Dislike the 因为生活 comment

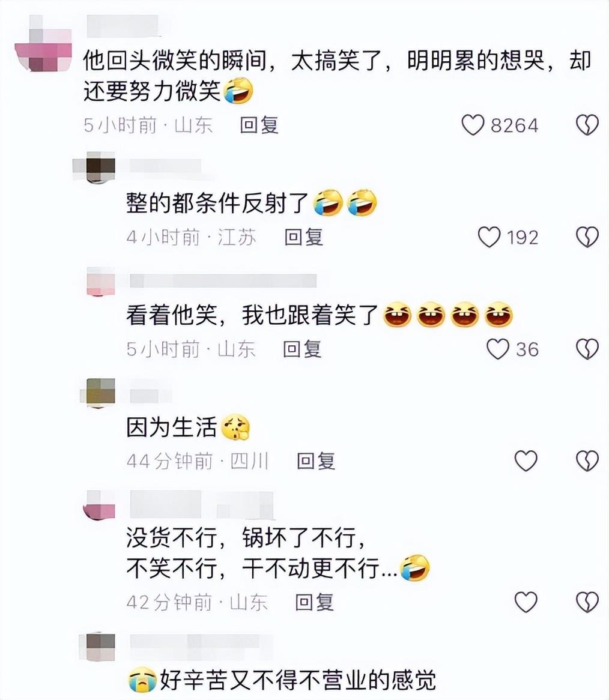pos(587,460)
